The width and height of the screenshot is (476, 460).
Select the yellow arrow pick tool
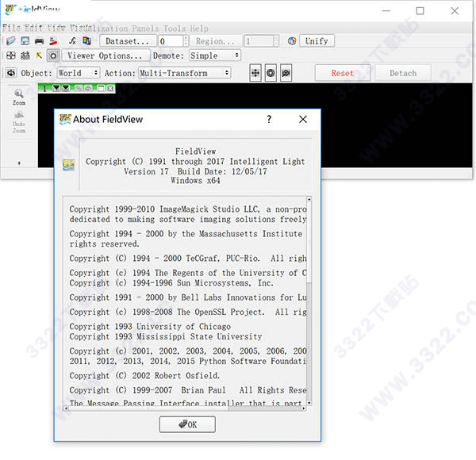pos(39,56)
